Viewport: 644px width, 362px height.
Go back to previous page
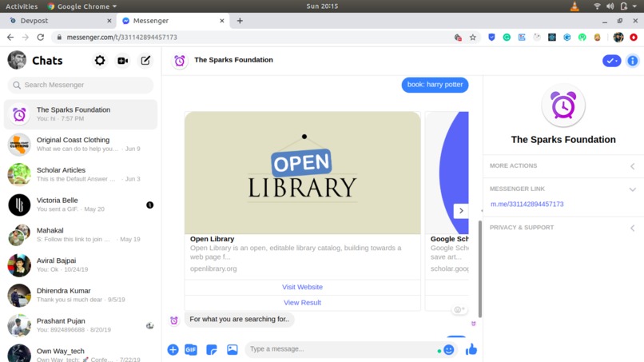[x=10, y=38]
